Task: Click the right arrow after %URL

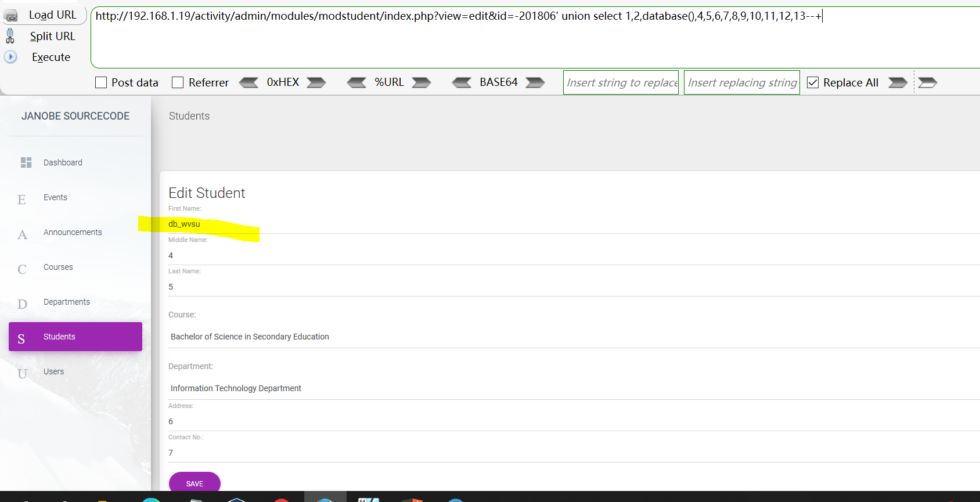Action: (421, 82)
